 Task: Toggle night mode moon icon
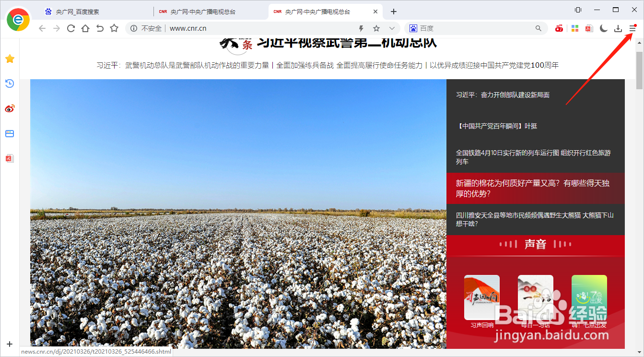tap(604, 28)
